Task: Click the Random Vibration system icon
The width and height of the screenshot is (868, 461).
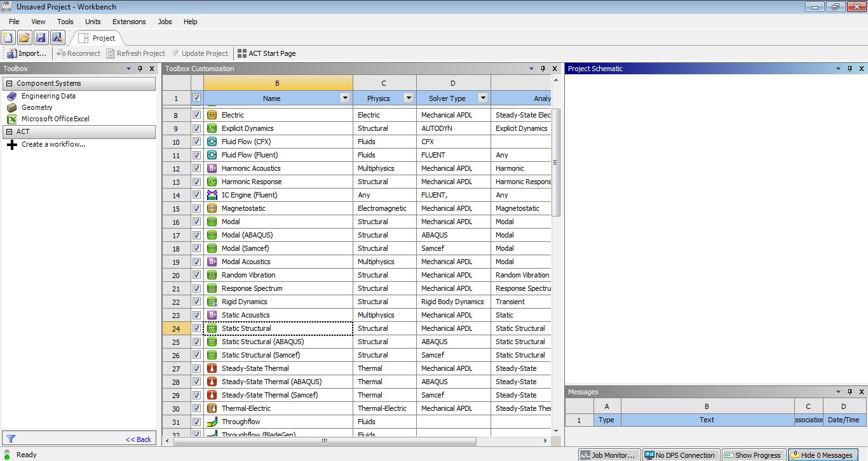Action: click(212, 275)
